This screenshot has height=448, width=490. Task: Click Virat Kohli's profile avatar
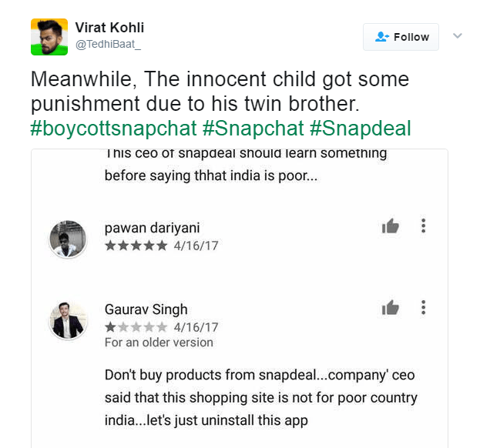tap(49, 37)
